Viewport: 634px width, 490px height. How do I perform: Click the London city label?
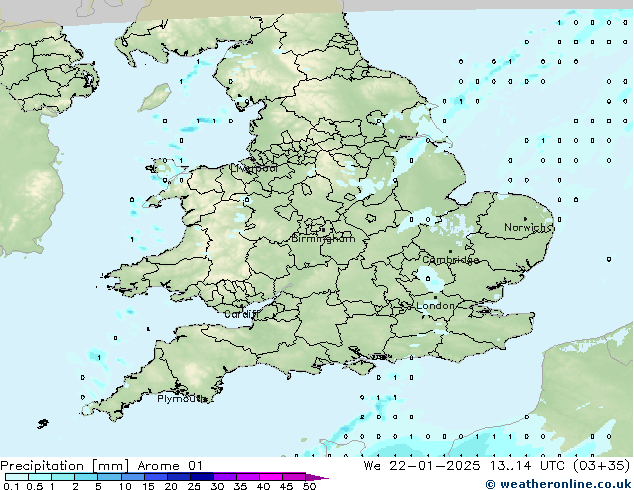pos(435,306)
